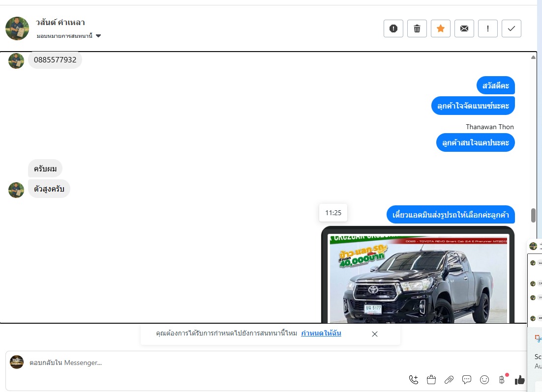The width and height of the screenshot is (542, 392).
Task: Click the baht payment request icon
Action: (x=502, y=380)
